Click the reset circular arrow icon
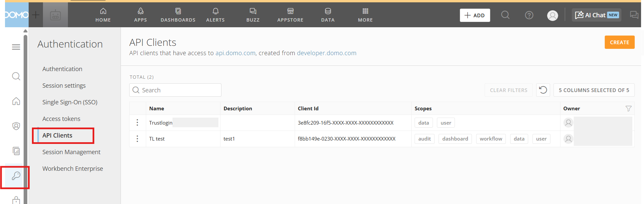 pos(543,90)
